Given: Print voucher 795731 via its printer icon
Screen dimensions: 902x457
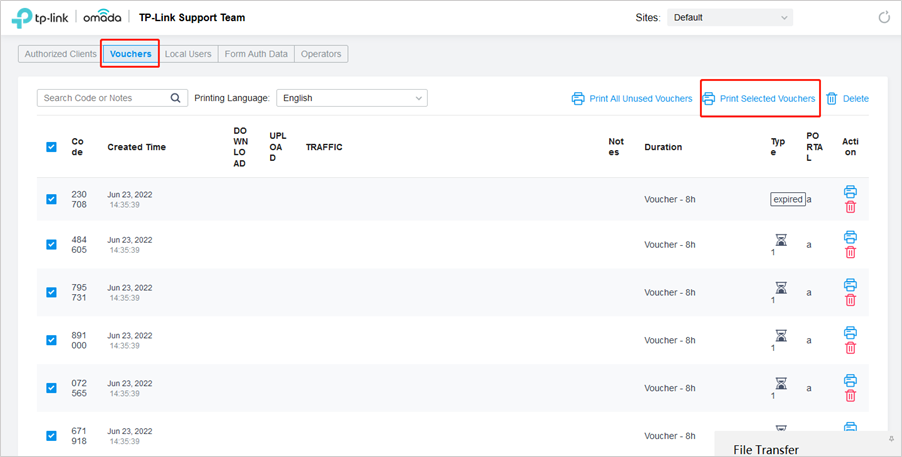Looking at the screenshot, I should 850,284.
